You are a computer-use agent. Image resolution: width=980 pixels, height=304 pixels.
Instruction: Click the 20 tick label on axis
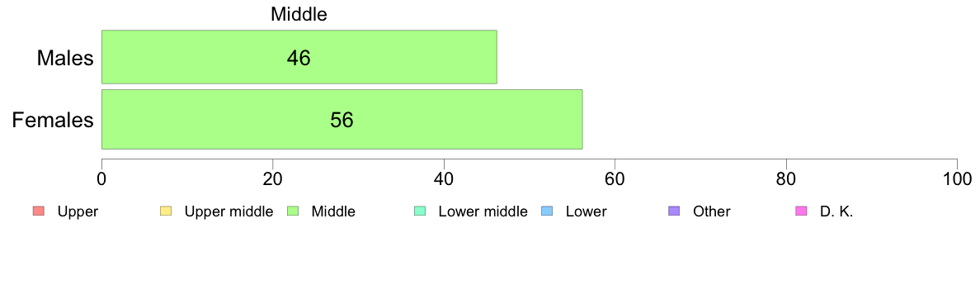pyautogui.click(x=272, y=178)
